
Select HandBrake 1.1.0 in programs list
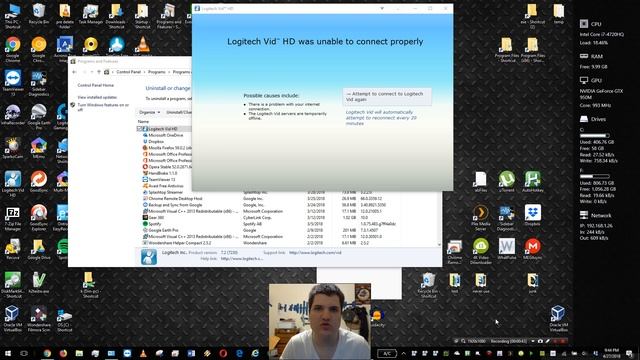point(162,173)
